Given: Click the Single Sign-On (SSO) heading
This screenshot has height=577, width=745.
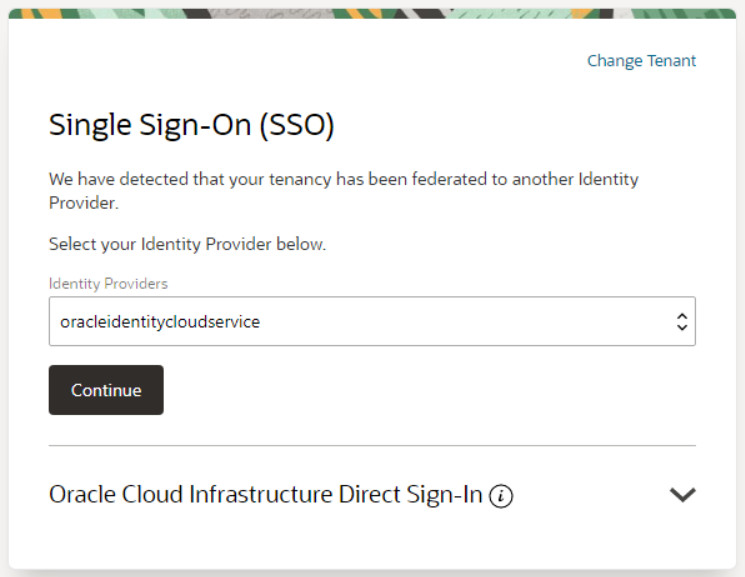Looking at the screenshot, I should pyautogui.click(x=191, y=126).
